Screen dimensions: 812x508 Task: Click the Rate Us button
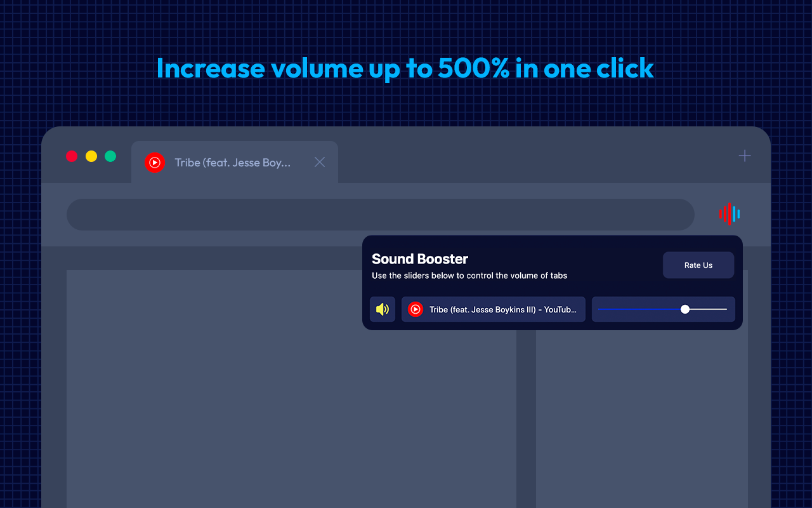click(698, 265)
